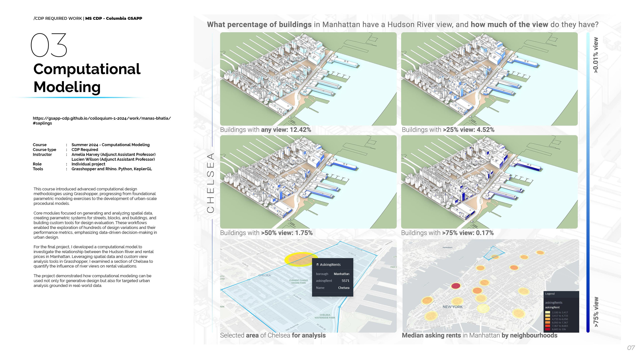The width and height of the screenshot is (644, 362).
Task: Click the Hoboken map label
Action: [447, 248]
